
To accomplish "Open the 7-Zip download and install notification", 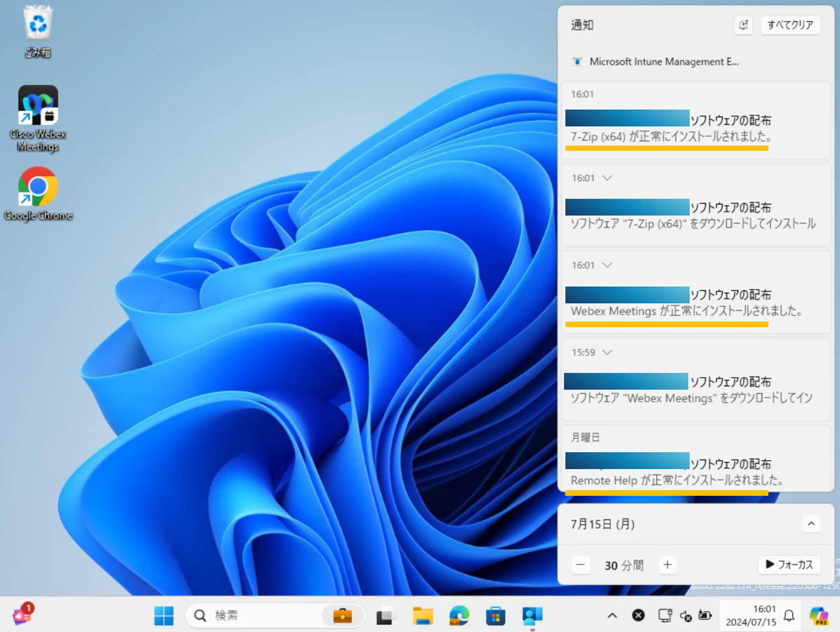I will coord(695,206).
